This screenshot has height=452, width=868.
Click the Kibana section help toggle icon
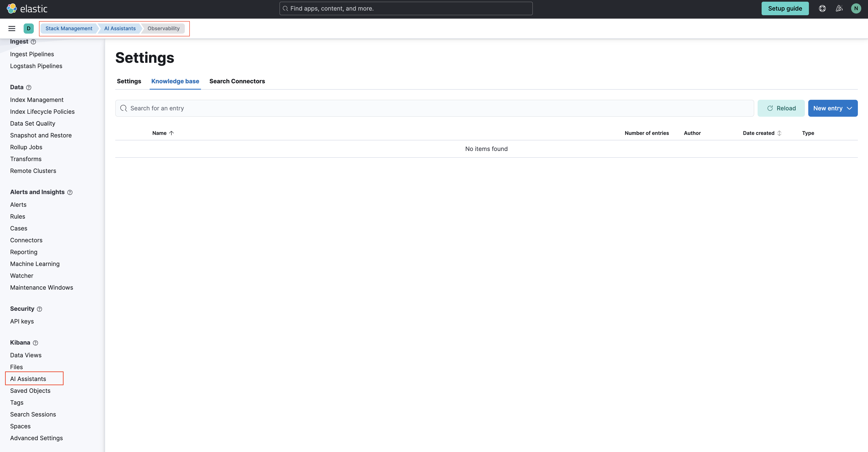pos(35,343)
